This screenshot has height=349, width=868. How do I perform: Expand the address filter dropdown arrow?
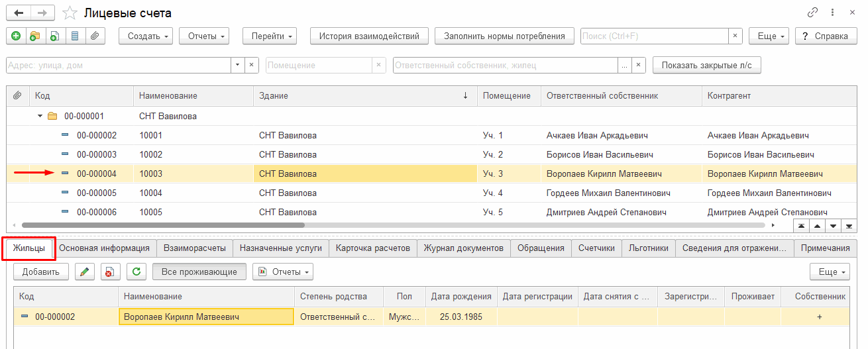pyautogui.click(x=238, y=65)
